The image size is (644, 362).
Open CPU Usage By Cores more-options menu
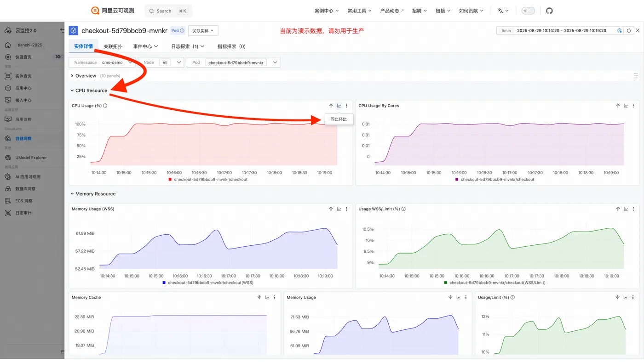click(x=634, y=106)
